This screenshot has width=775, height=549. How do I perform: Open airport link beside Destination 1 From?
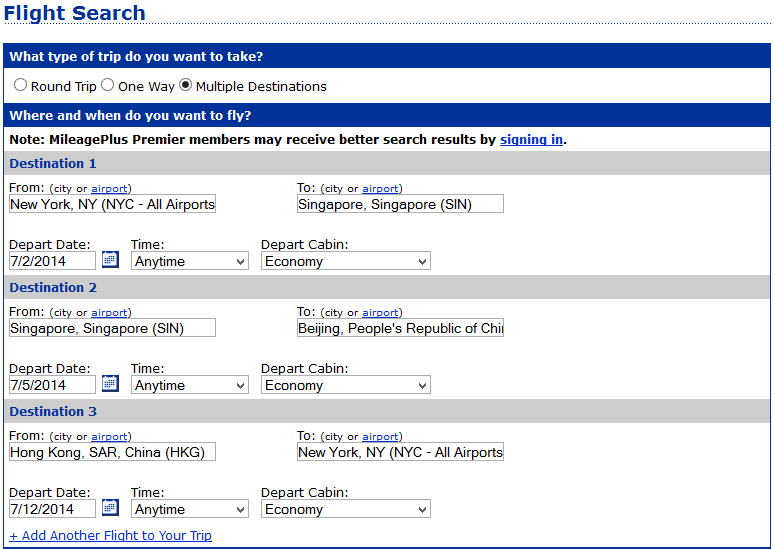coord(109,189)
